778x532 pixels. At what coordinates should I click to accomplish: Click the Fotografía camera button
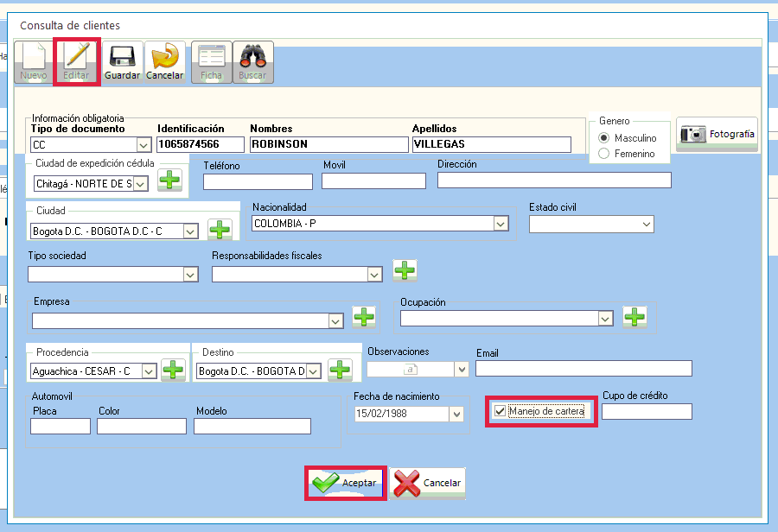tap(717, 134)
